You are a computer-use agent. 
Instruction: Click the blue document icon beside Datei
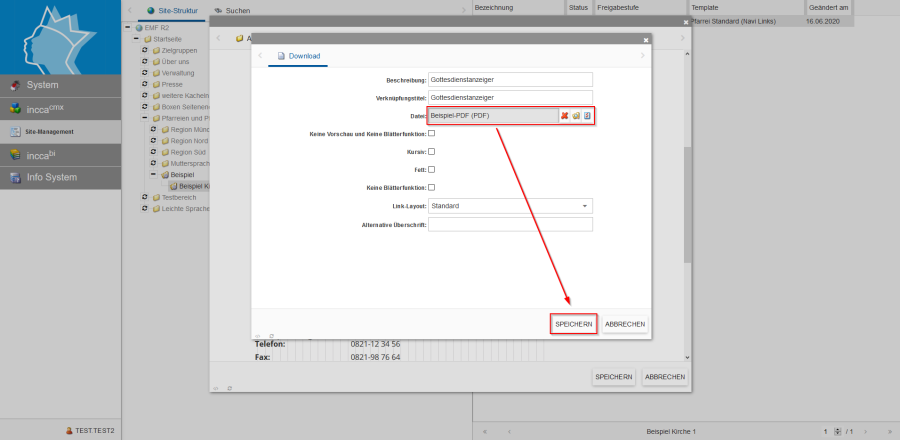pos(588,116)
